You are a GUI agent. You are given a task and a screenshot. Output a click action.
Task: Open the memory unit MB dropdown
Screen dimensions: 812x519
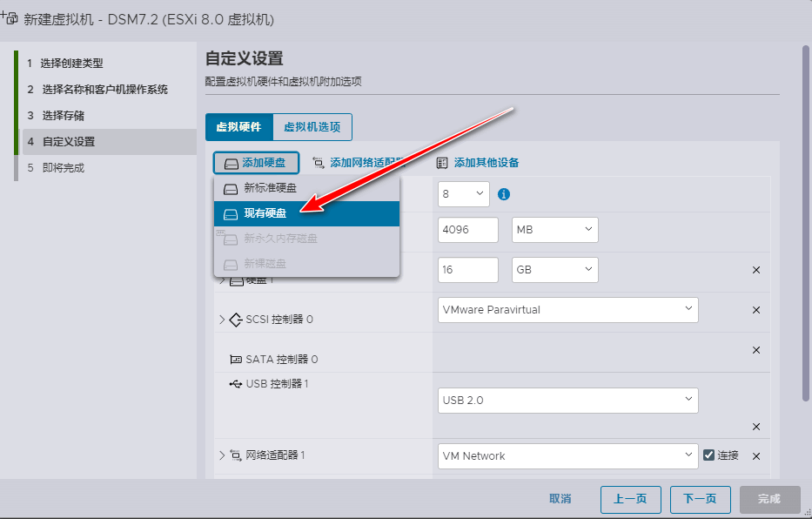coord(555,230)
